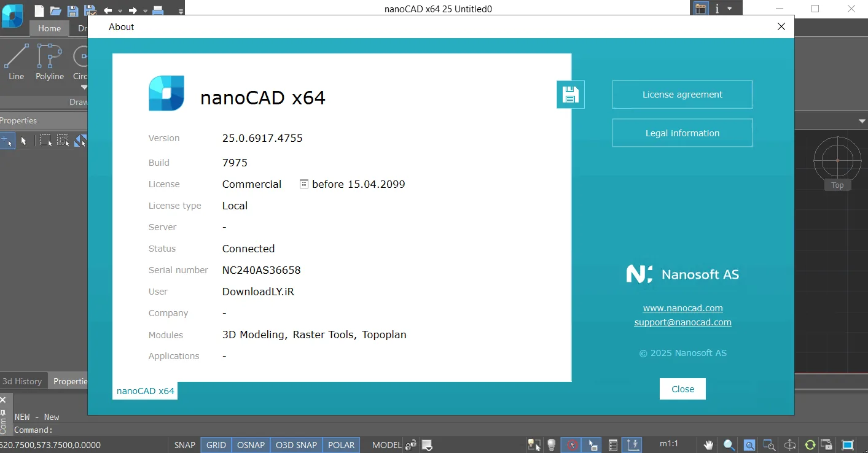Click the nanoCAD application menu logo
This screenshot has height=453, width=868.
pyautogui.click(x=12, y=16)
